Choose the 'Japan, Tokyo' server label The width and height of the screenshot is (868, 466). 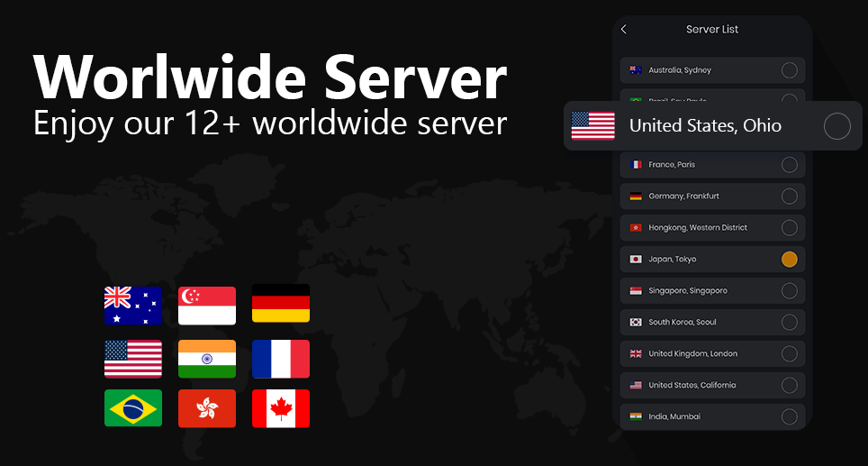click(672, 260)
